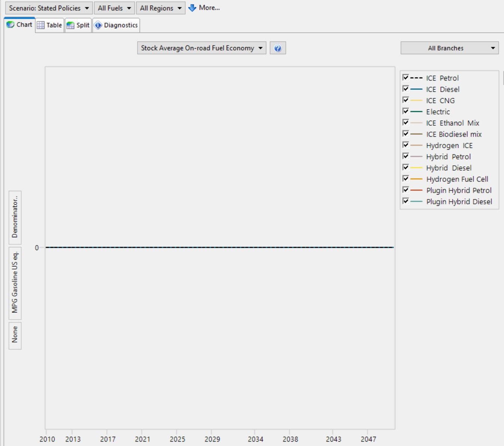This screenshot has height=446, width=504.
Task: Open the All Branches dropdown
Action: (x=449, y=48)
